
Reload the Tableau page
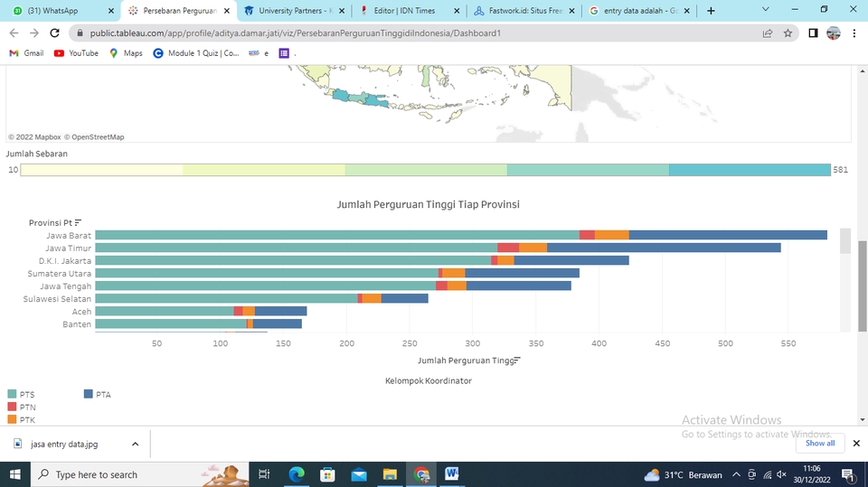54,33
